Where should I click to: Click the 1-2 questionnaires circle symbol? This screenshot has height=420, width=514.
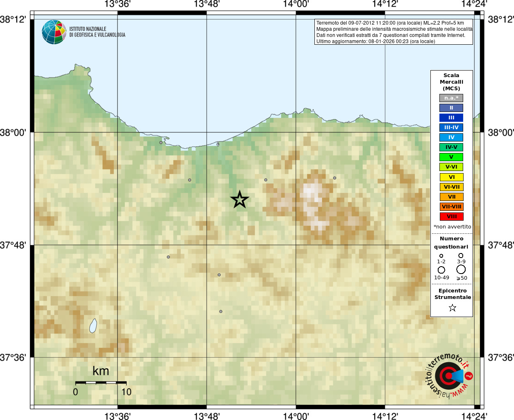tap(441, 256)
